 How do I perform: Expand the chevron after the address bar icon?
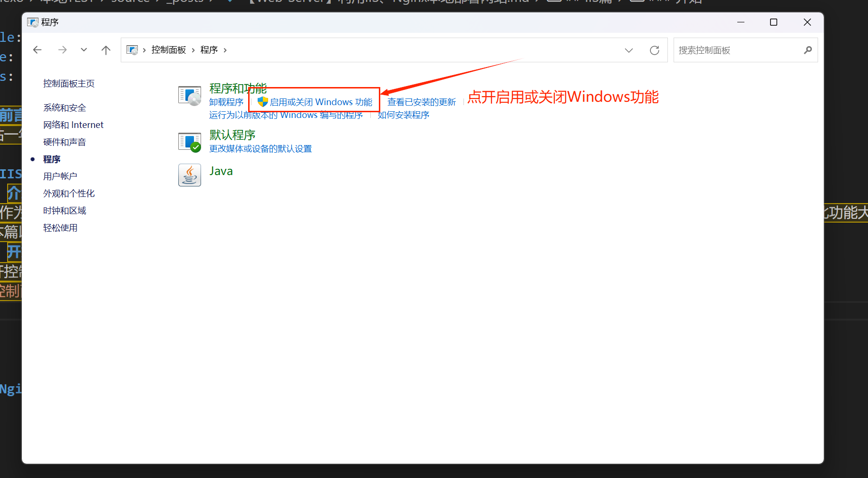point(145,50)
